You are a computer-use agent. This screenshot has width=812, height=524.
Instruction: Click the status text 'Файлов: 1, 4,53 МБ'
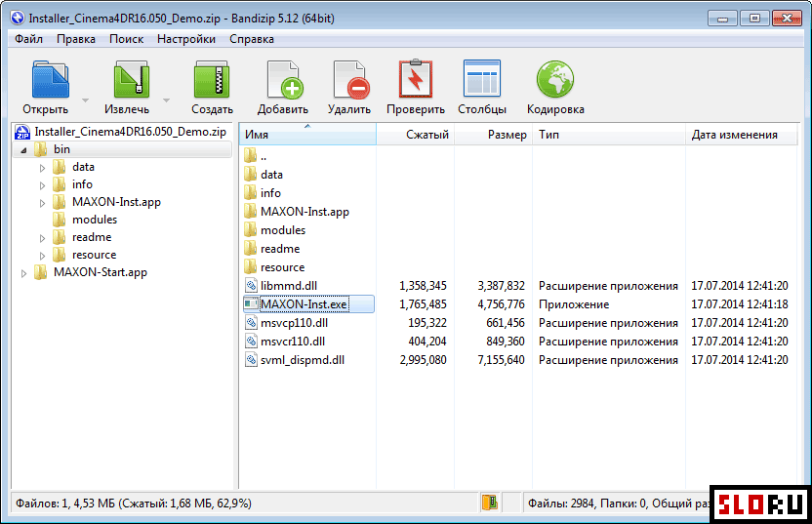coord(65,504)
